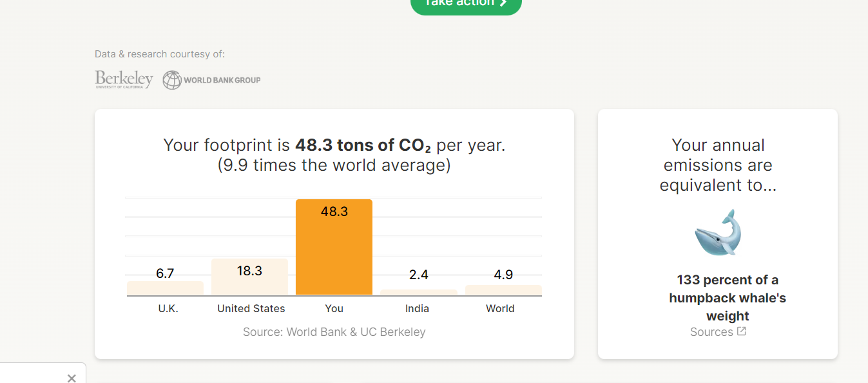Click the footprint headline with 48.3 tons
This screenshot has width=868, height=383.
tap(334, 145)
